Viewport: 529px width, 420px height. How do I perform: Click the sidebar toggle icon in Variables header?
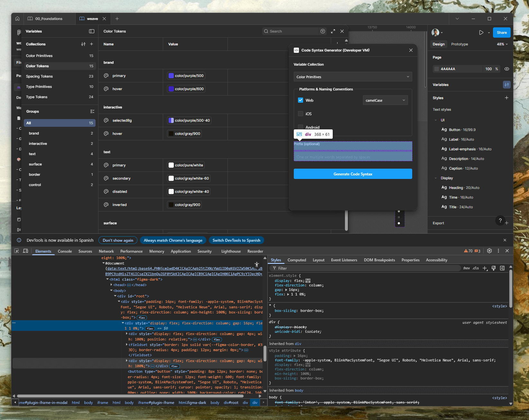pyautogui.click(x=92, y=31)
